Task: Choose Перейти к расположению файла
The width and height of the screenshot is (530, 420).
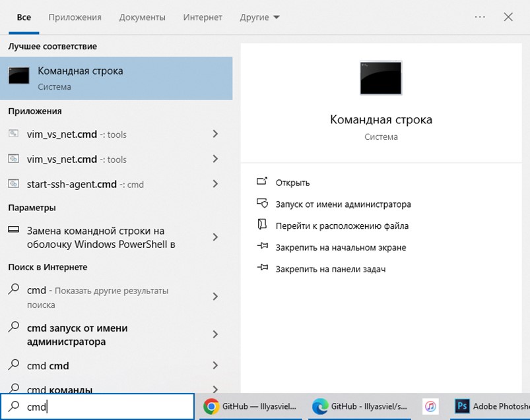Action: click(x=342, y=226)
